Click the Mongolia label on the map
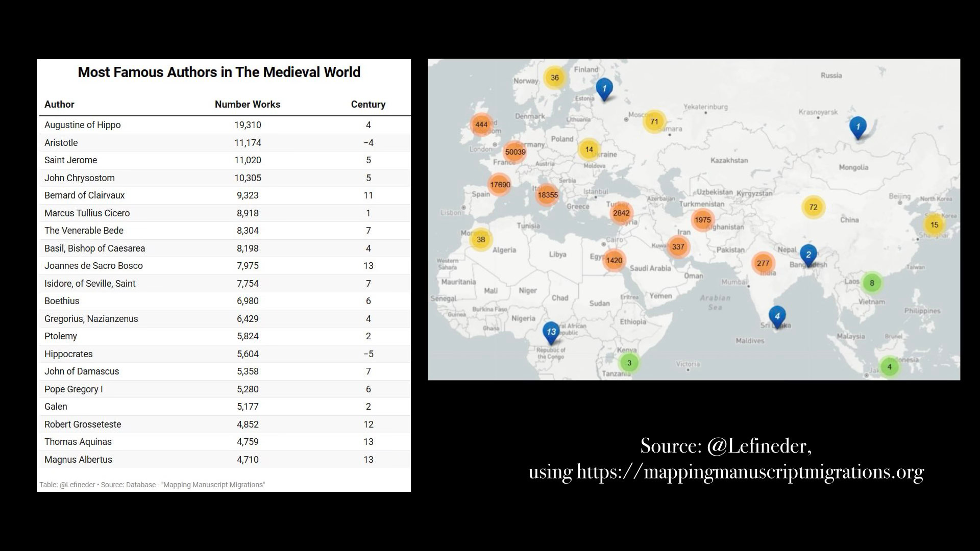This screenshot has width=980, height=551. point(853,167)
